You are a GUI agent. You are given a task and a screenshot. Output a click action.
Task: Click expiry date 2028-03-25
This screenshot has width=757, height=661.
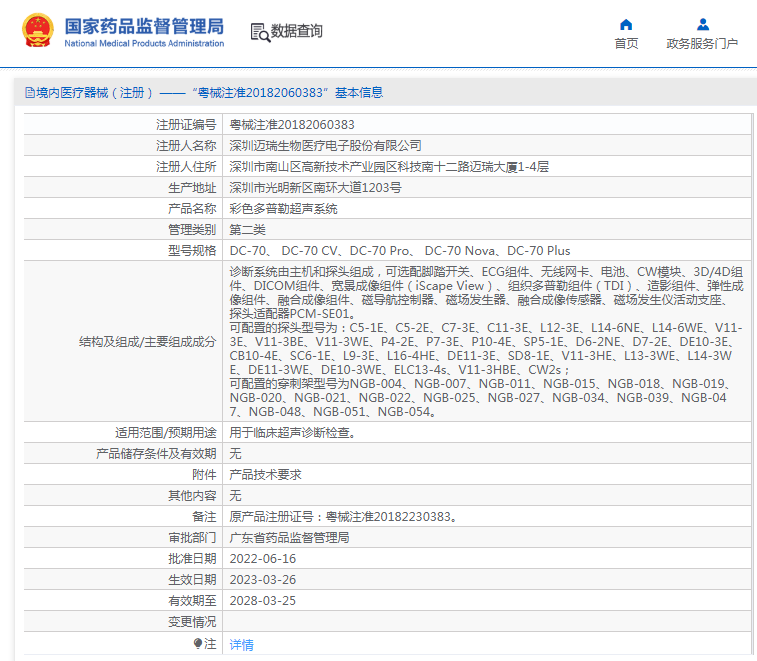pos(263,601)
